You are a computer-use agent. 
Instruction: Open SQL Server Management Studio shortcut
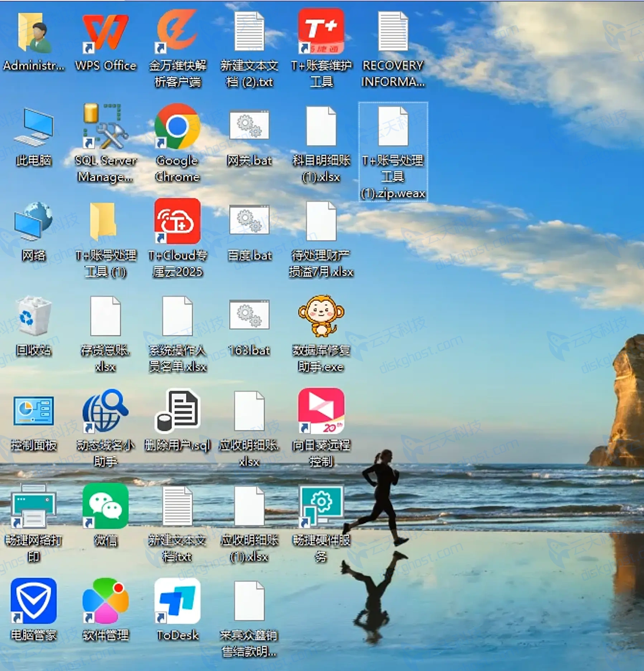pos(105,126)
